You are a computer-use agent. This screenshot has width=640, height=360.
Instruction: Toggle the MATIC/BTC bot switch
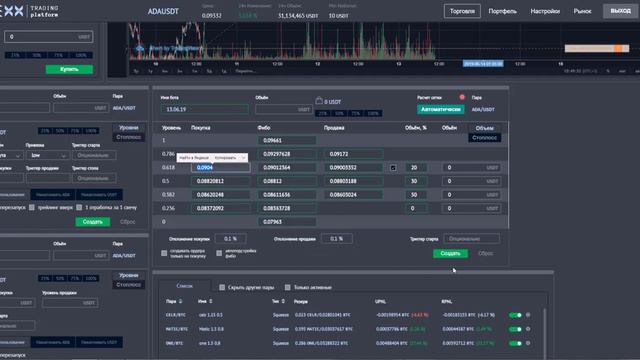[515, 329]
